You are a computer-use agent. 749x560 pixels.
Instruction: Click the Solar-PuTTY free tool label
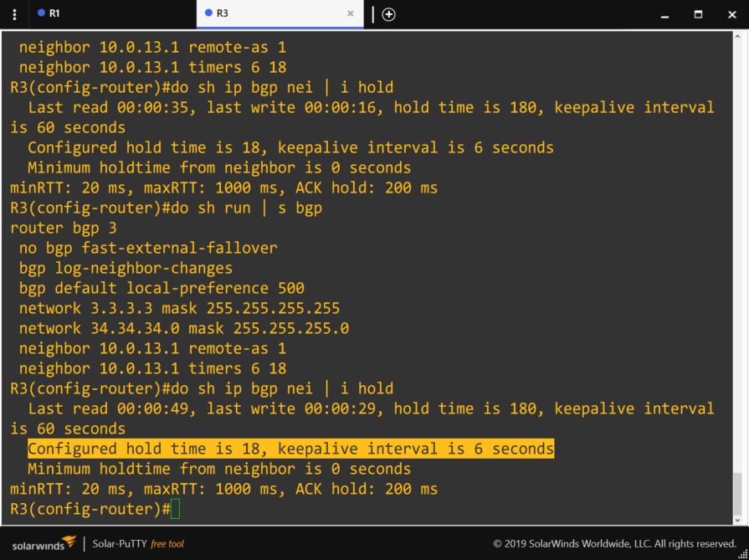pos(138,544)
